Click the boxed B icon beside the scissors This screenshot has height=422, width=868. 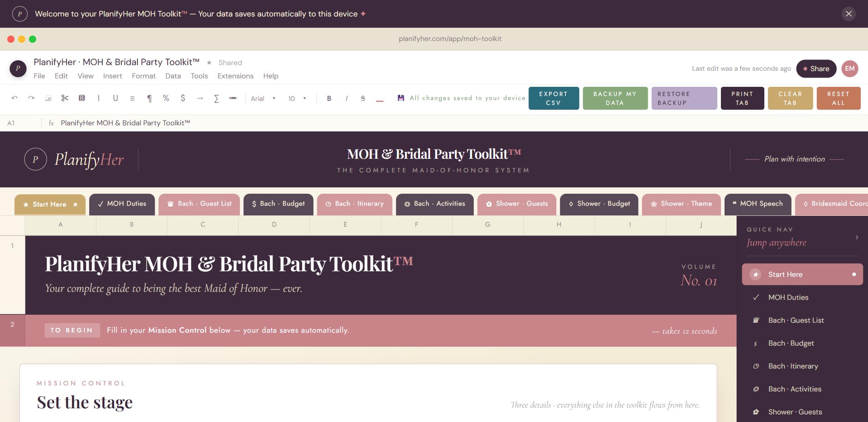click(x=82, y=98)
